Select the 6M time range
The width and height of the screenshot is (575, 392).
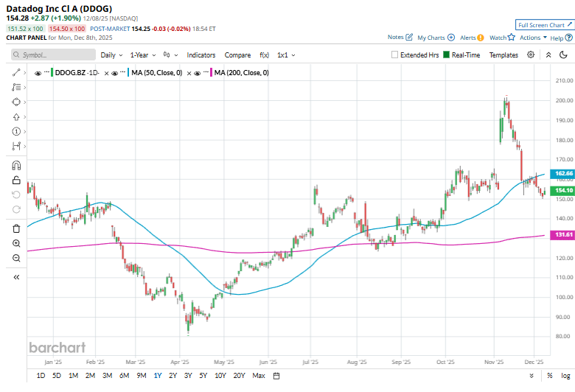pyautogui.click(x=125, y=376)
